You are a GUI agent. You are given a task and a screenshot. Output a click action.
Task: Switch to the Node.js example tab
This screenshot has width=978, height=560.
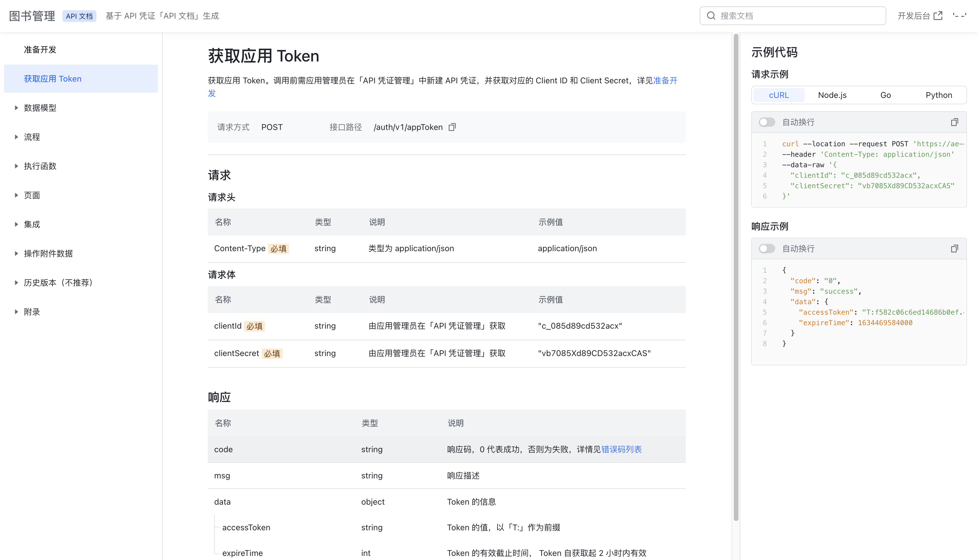[x=832, y=95]
